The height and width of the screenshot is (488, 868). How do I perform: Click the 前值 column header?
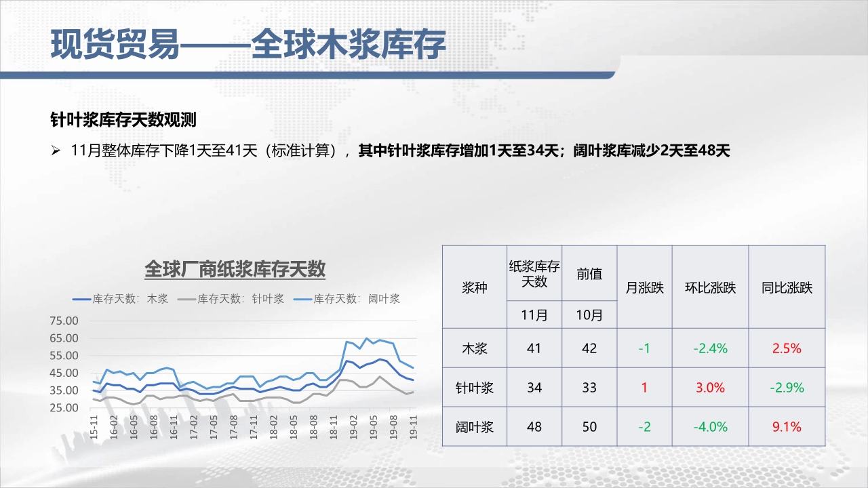[589, 273]
